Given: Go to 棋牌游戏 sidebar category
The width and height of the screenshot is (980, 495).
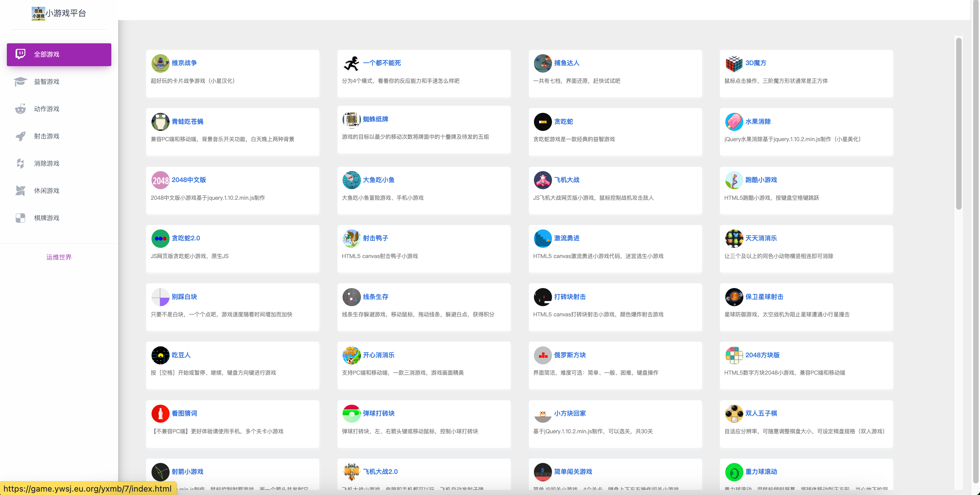Looking at the screenshot, I should click(x=46, y=218).
